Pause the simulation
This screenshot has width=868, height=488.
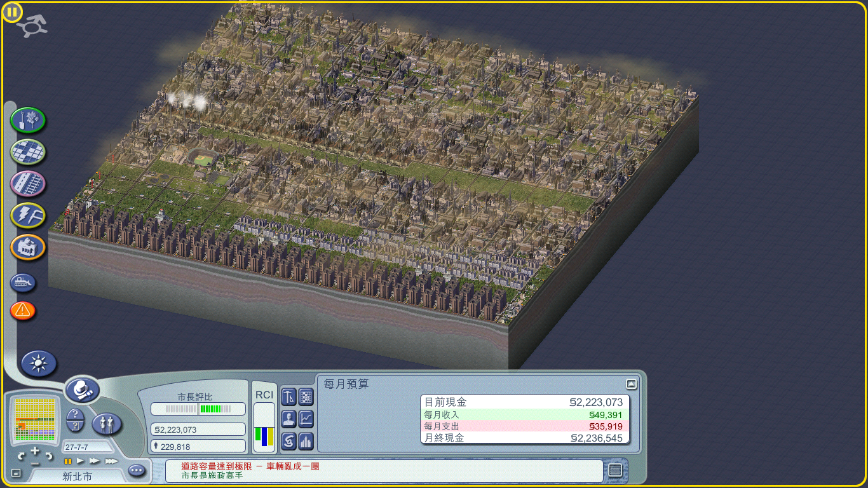point(67,461)
